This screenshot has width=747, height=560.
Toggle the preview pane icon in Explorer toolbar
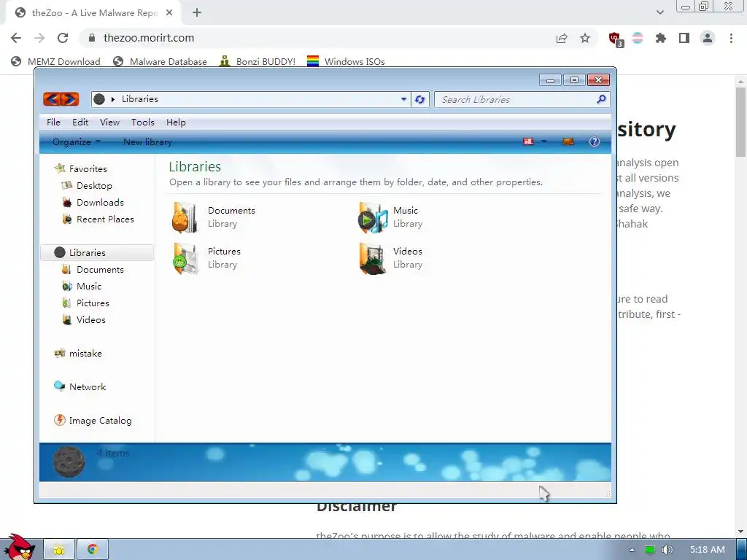(568, 141)
